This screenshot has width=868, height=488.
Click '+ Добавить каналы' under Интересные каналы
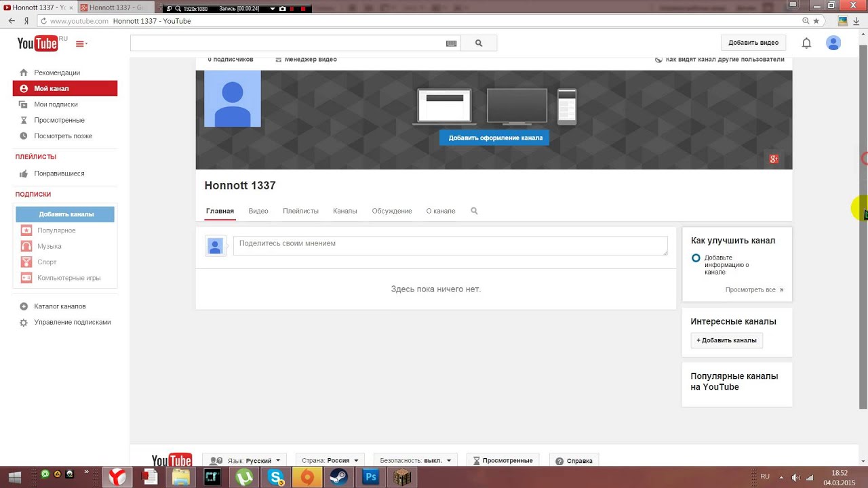(726, 340)
